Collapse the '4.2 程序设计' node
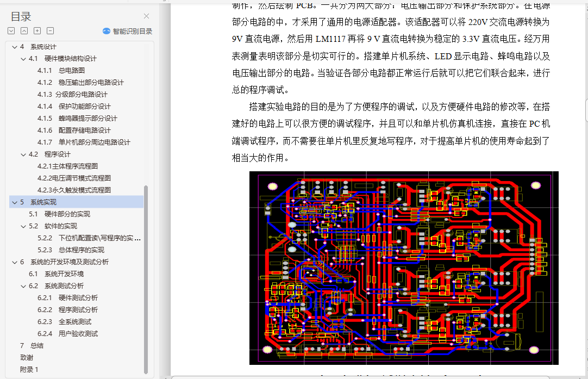 23,154
